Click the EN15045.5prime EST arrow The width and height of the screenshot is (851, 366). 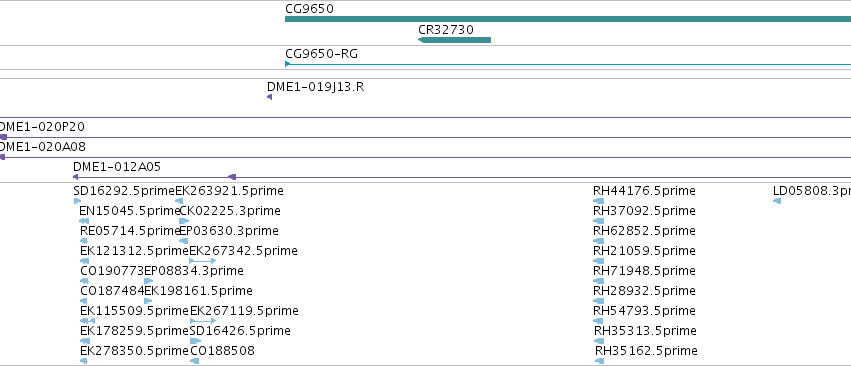tap(84, 221)
